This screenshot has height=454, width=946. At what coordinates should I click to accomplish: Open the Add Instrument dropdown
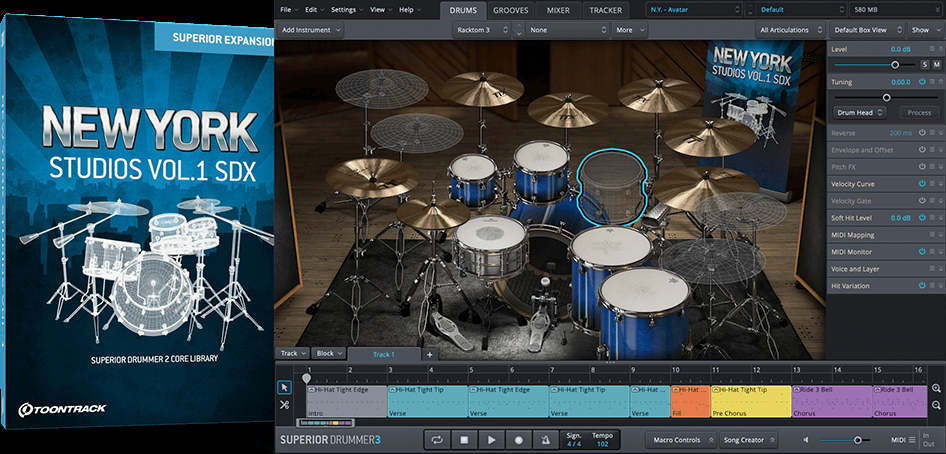tap(311, 30)
